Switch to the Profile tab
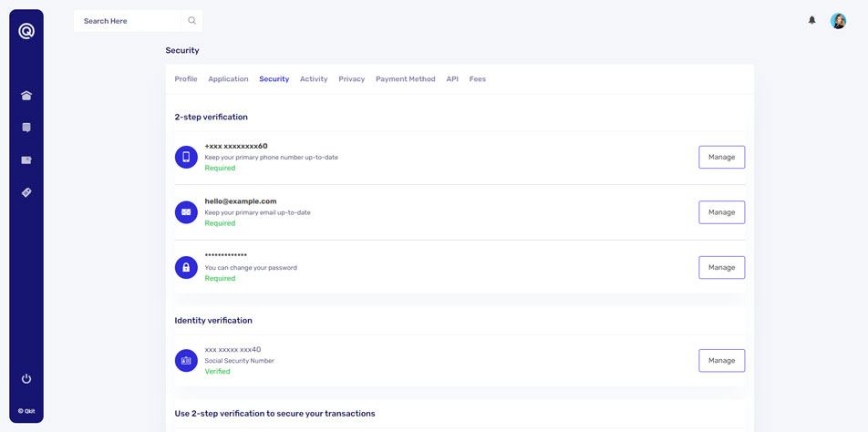The width and height of the screenshot is (868, 432). point(186,79)
